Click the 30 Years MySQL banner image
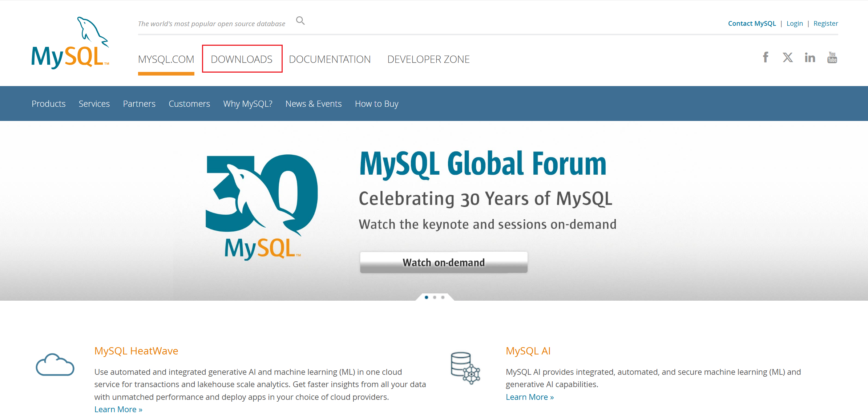The width and height of the screenshot is (868, 418). 262,207
